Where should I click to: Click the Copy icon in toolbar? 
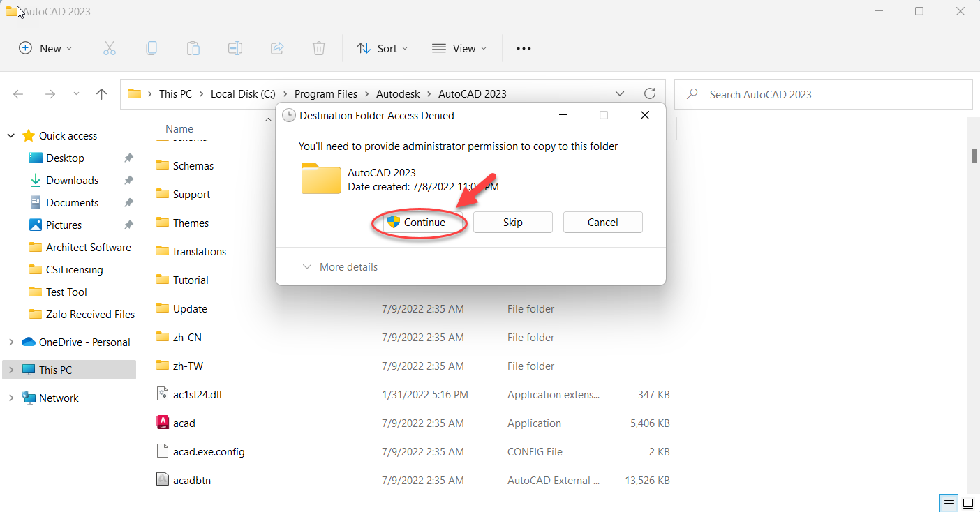click(x=151, y=48)
